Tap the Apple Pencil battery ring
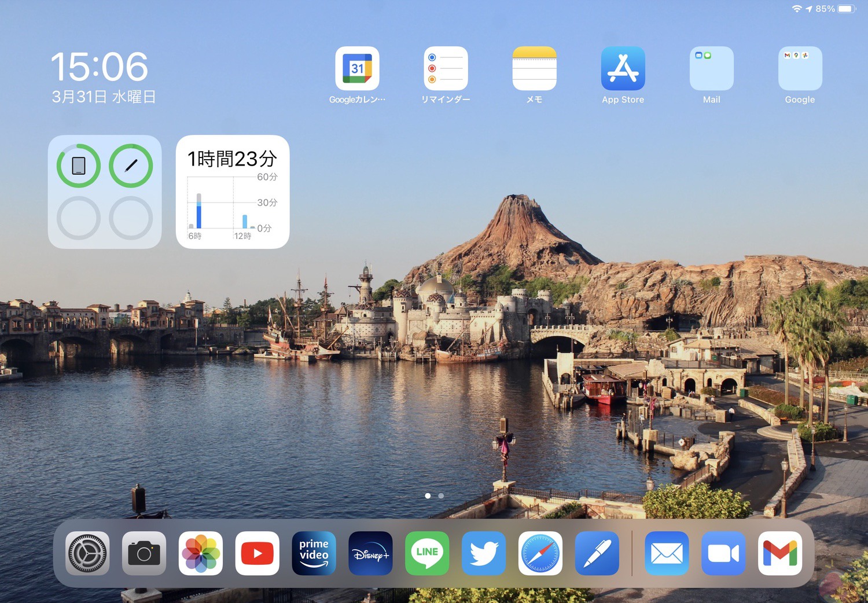 point(131,166)
